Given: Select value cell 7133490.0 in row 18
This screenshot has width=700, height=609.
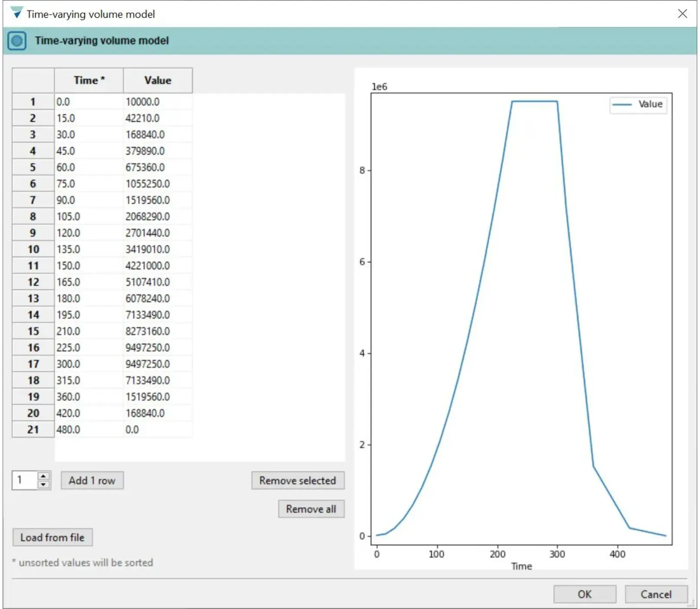Looking at the screenshot, I should pos(158,381).
